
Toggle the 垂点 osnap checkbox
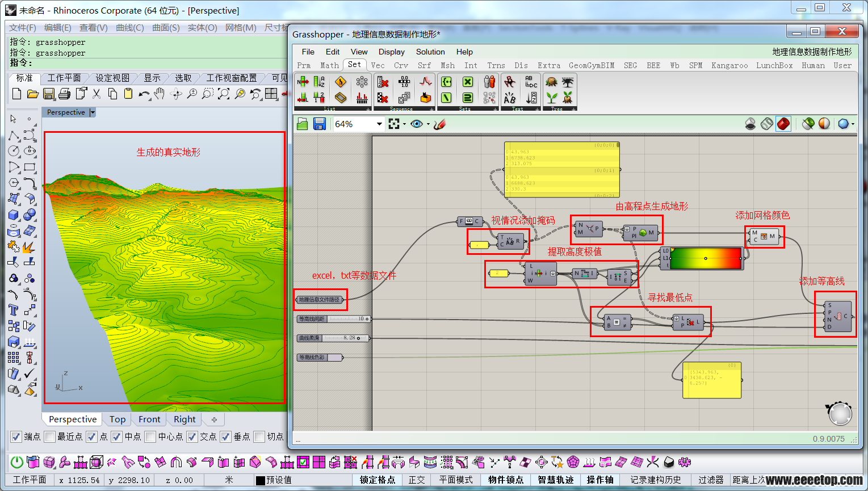225,437
